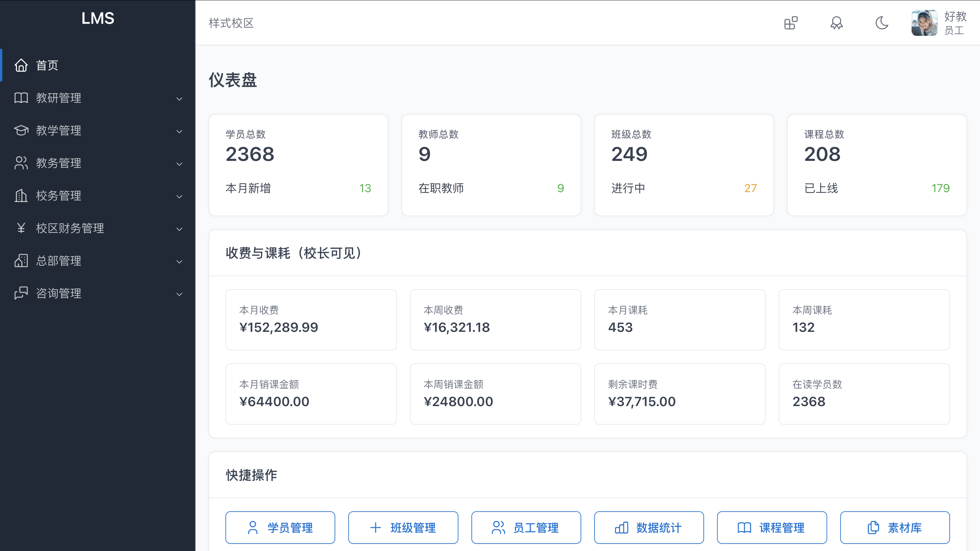Expand the 校区财务管理 chevron
The image size is (980, 551).
(x=179, y=229)
